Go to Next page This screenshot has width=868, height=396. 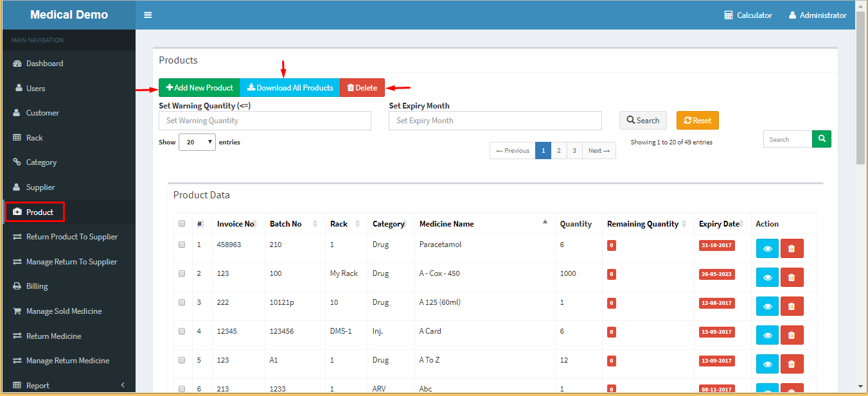(599, 151)
